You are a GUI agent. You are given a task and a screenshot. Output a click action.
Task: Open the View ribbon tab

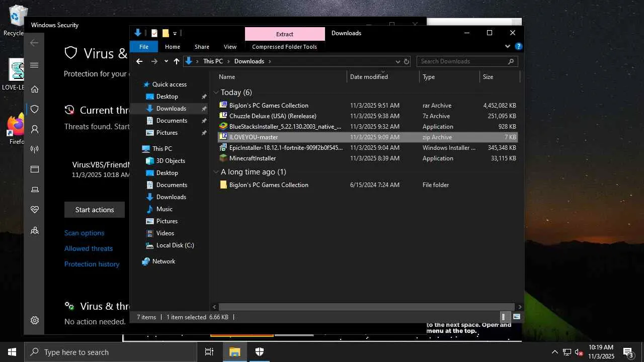(x=230, y=47)
